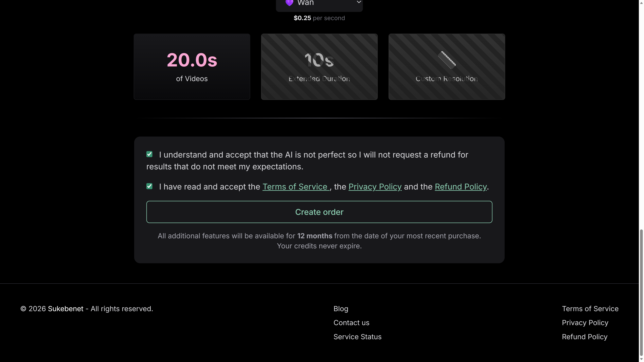Select the 20.0s of Videos card
The height and width of the screenshot is (362, 644).
tap(192, 67)
